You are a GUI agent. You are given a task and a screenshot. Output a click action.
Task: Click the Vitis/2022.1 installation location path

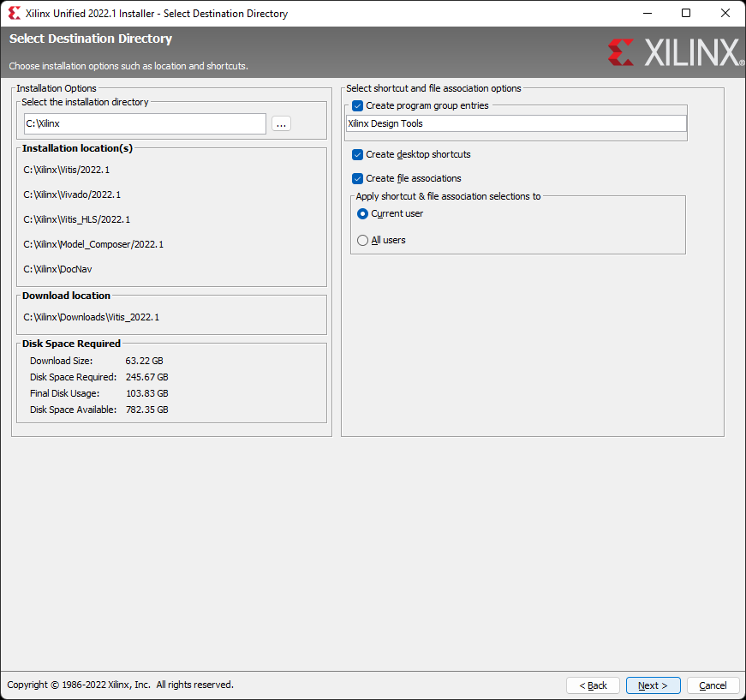[x=66, y=170]
